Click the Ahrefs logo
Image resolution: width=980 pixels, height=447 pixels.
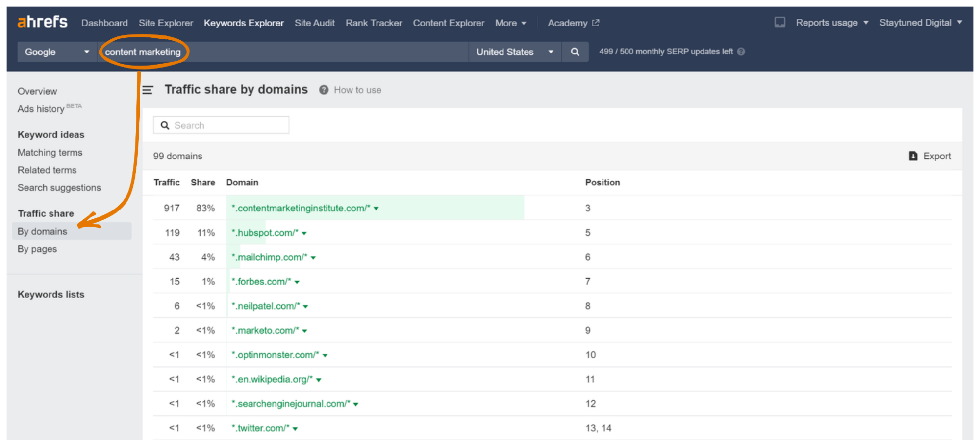(42, 22)
